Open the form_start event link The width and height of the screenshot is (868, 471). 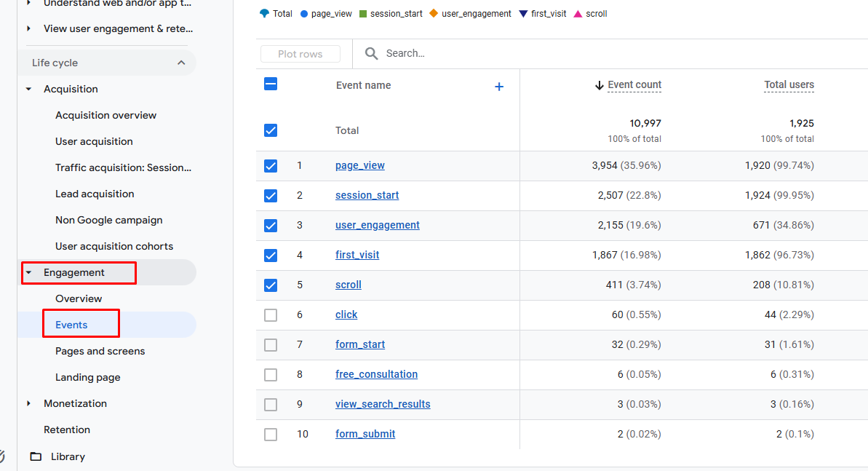[x=360, y=344]
